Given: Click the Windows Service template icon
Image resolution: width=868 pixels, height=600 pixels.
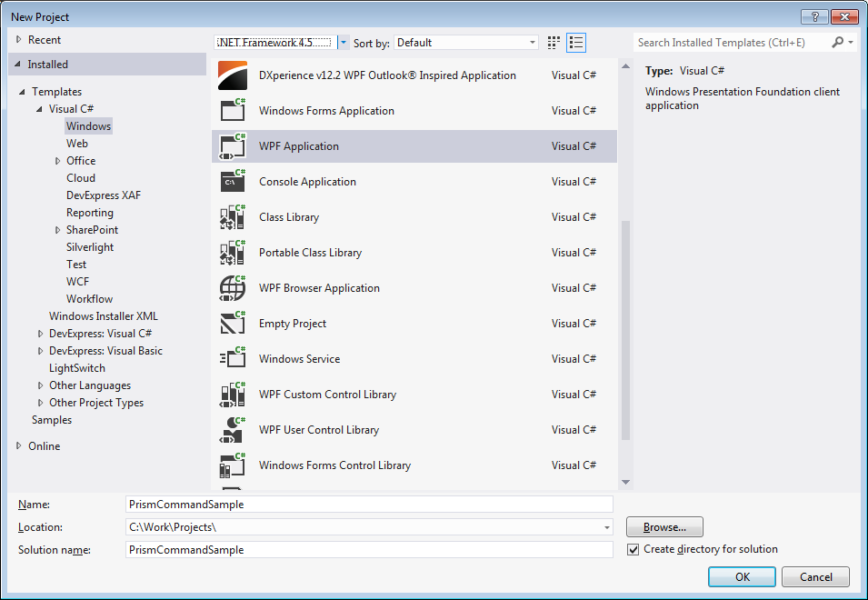Looking at the screenshot, I should (233, 359).
